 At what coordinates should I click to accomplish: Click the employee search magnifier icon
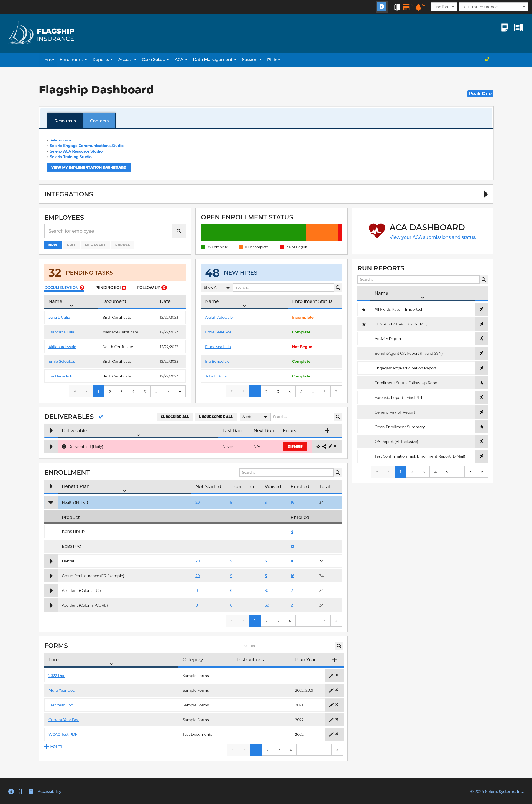pyautogui.click(x=179, y=231)
